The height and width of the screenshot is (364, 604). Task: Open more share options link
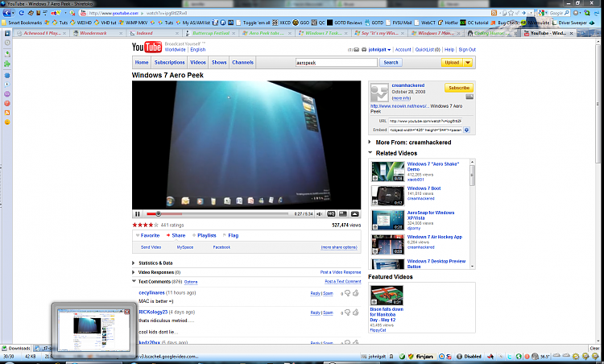(x=339, y=247)
